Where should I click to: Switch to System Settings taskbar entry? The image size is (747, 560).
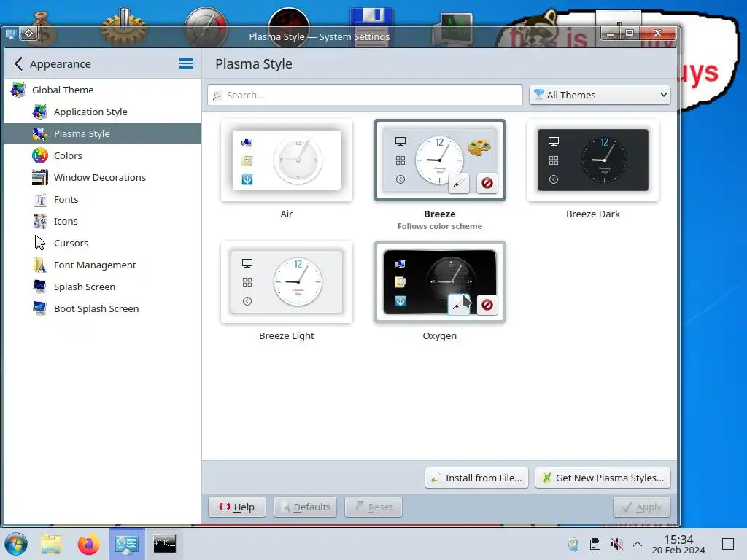[127, 544]
